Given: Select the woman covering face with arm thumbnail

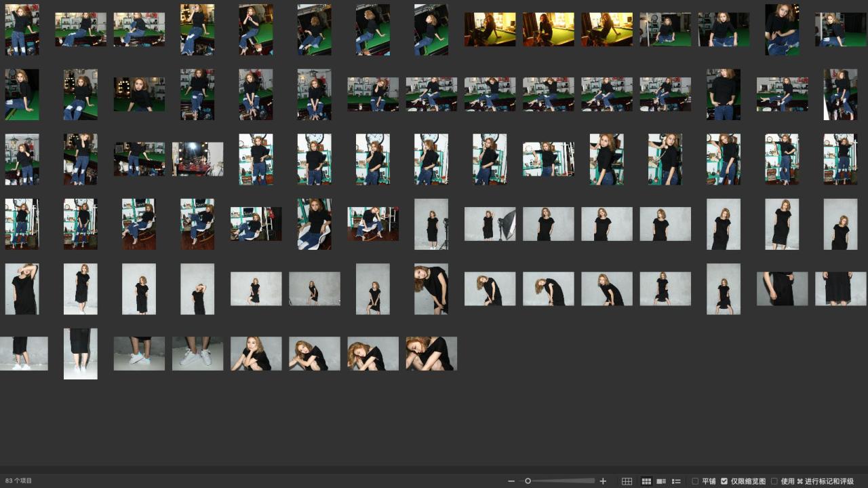Looking at the screenshot, I should point(22,288).
